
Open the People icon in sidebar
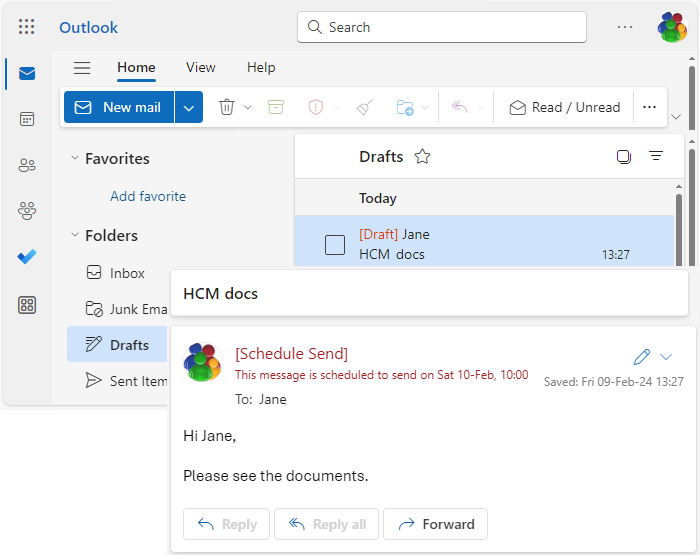[x=27, y=165]
